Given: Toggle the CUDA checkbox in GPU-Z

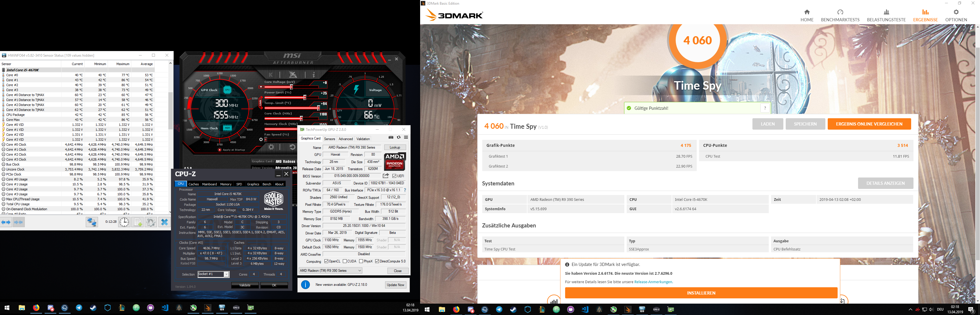Looking at the screenshot, I should [x=345, y=261].
